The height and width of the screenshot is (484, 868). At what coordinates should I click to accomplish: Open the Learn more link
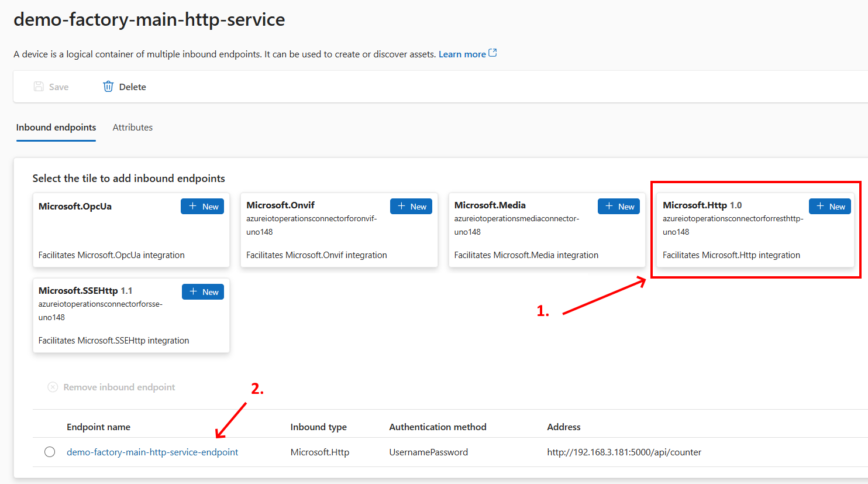click(461, 54)
